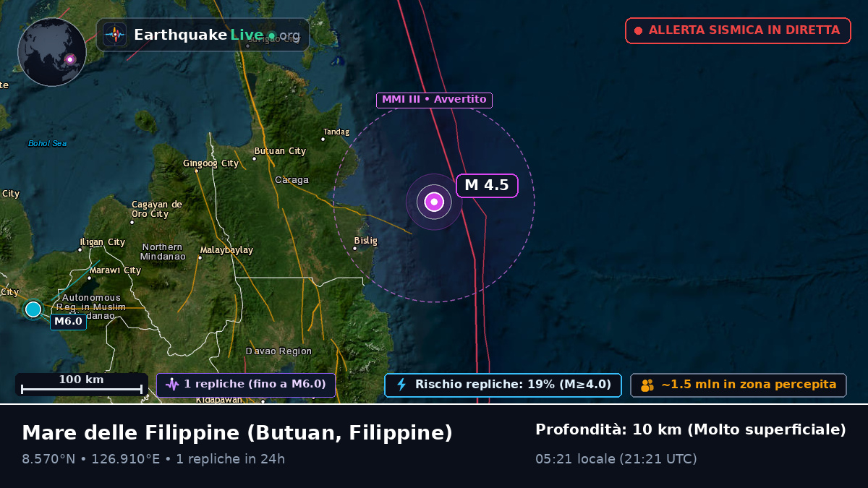
Task: Click the 'Rischio repliche: 19% (M≥4.0)' text
Action: (x=513, y=384)
